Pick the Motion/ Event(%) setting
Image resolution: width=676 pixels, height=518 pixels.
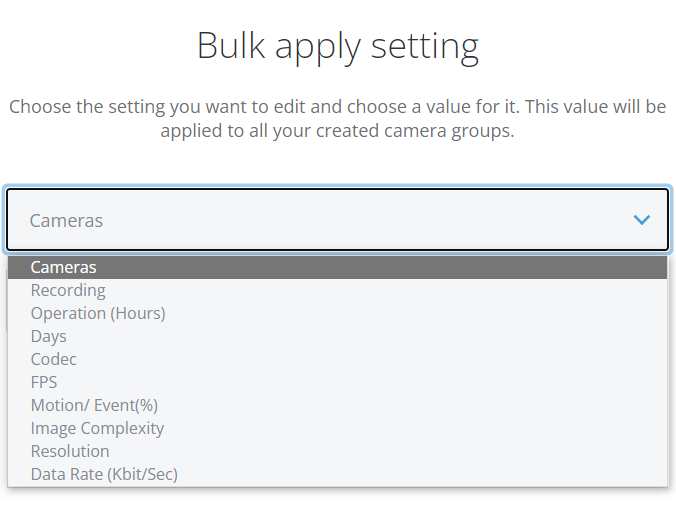click(94, 405)
